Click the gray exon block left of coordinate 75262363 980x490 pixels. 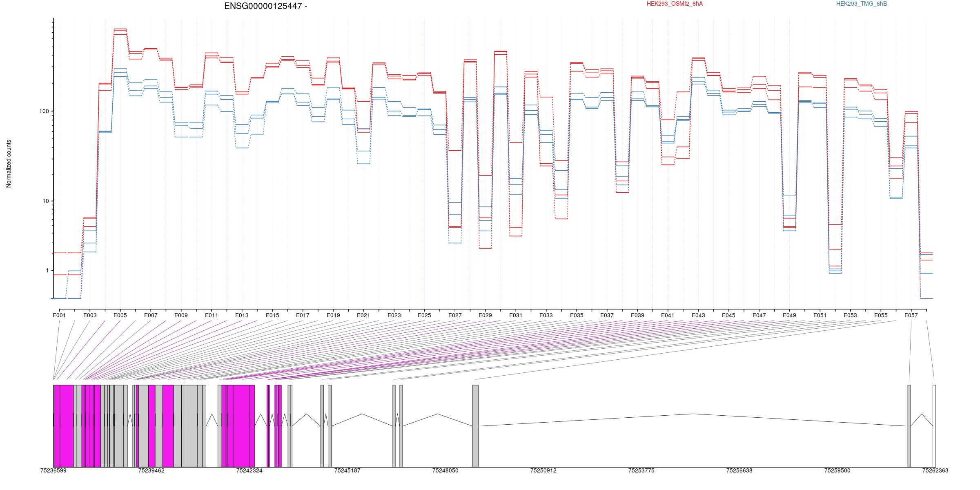point(909,426)
